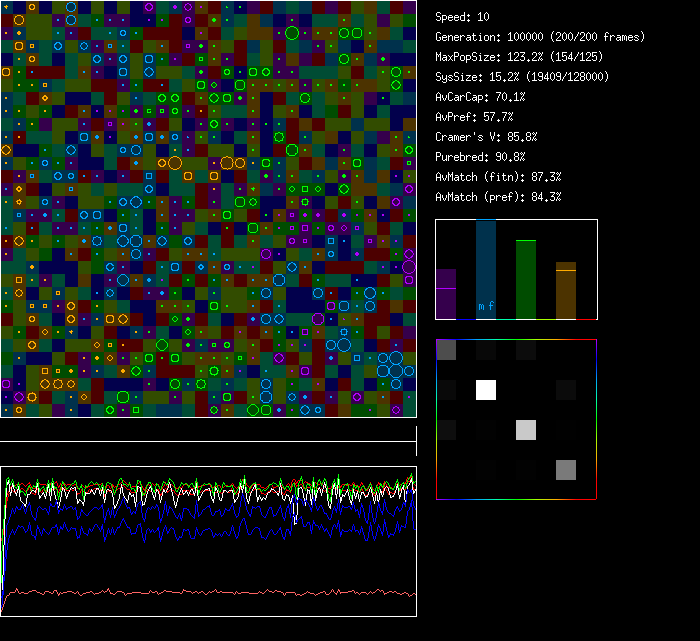Select the tall blue bar labeled m f

pos(486,270)
